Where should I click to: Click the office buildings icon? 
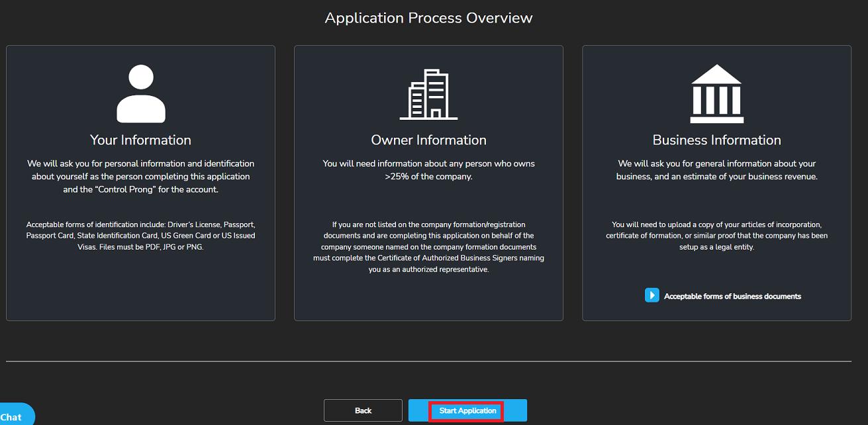[428, 94]
